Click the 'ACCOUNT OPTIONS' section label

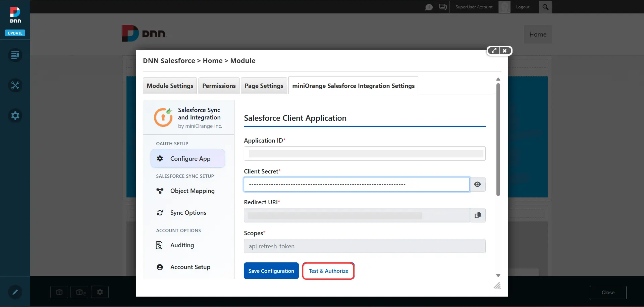[x=178, y=231]
